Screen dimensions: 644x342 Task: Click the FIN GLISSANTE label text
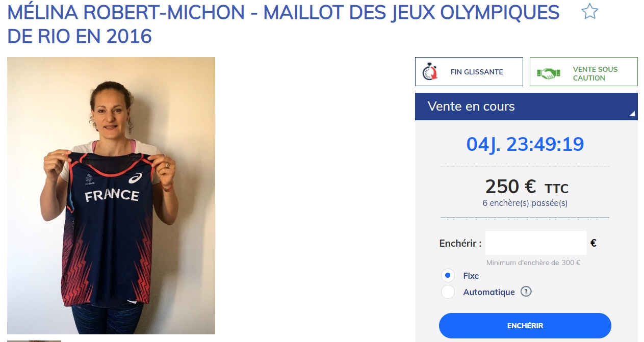tap(477, 72)
